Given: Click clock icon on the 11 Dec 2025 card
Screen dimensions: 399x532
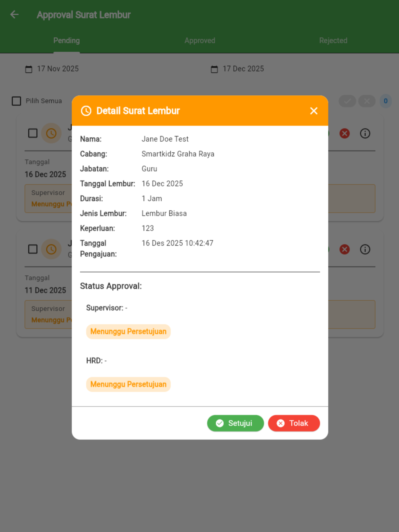Looking at the screenshot, I should pos(51,249).
